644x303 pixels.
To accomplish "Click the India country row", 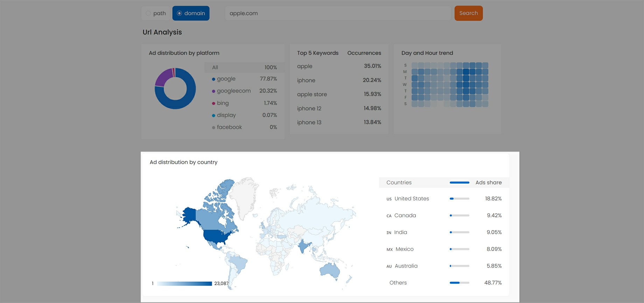I will pos(444,232).
